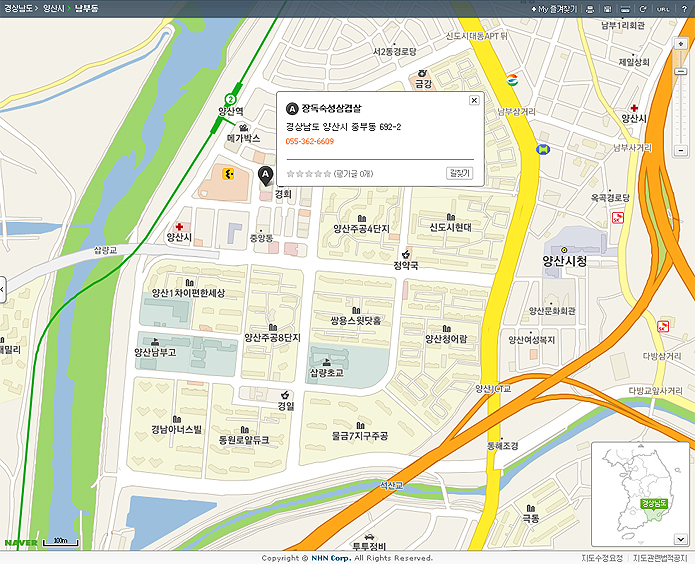Click the A map marker pin

click(x=265, y=176)
